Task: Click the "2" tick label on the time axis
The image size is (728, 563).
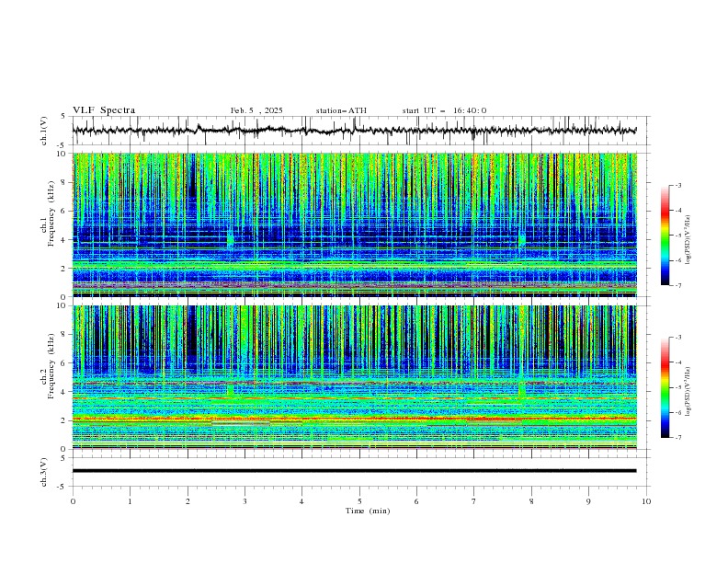Action: pos(188,501)
